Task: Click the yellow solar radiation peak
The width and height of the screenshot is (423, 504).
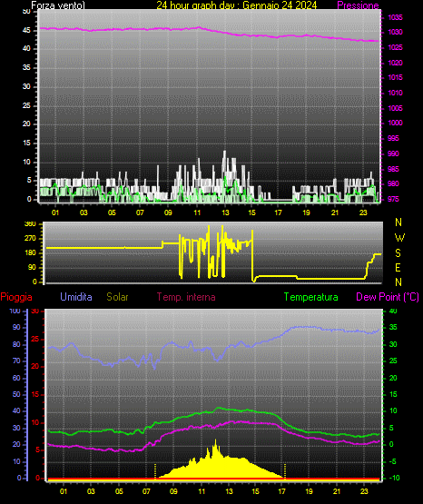Action: [215, 442]
